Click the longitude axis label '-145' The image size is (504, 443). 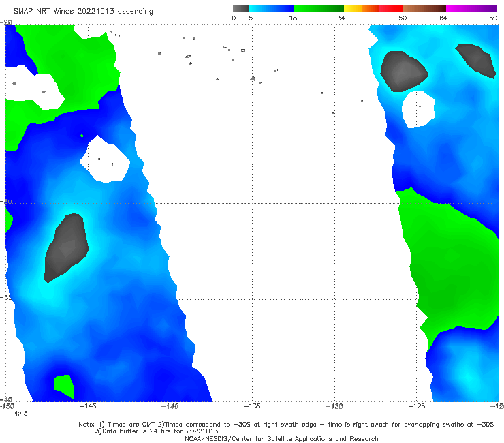[x=87, y=406]
